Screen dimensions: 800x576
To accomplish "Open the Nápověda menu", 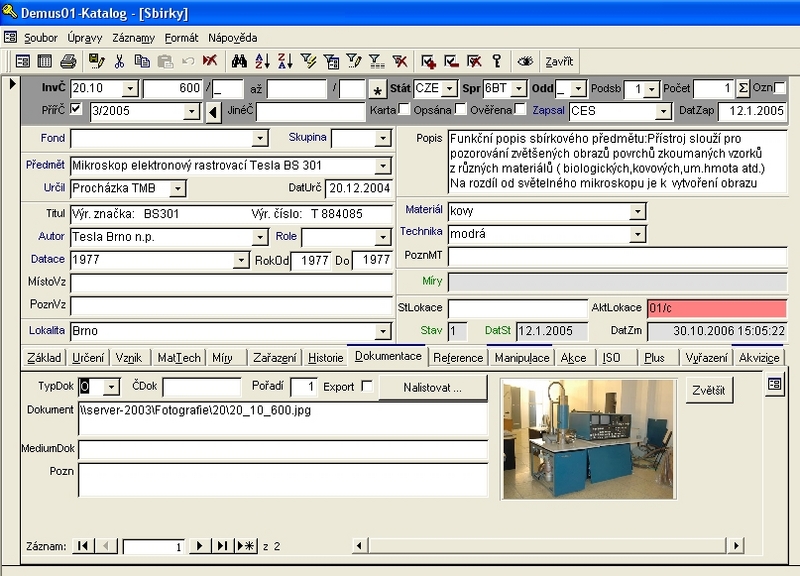I will [233, 38].
